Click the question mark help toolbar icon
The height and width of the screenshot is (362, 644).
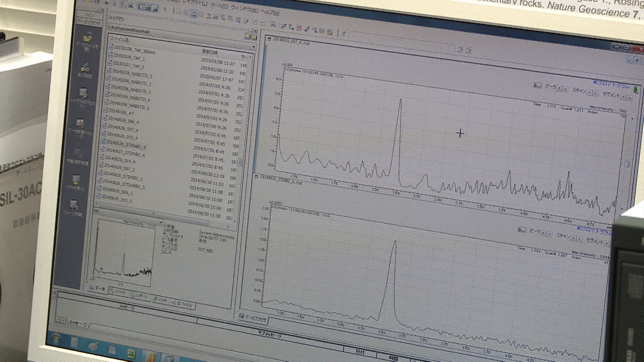tap(165, 9)
